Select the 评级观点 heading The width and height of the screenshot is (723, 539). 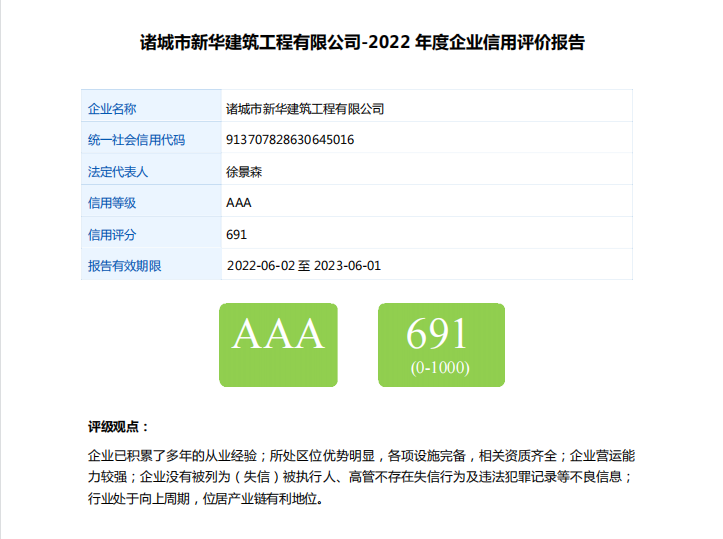(119, 426)
